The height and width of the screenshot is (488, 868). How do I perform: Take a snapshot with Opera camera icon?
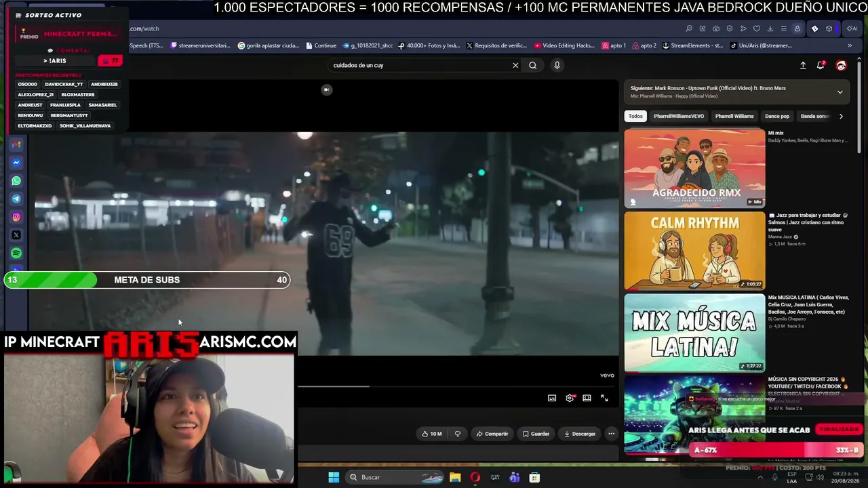(716, 28)
